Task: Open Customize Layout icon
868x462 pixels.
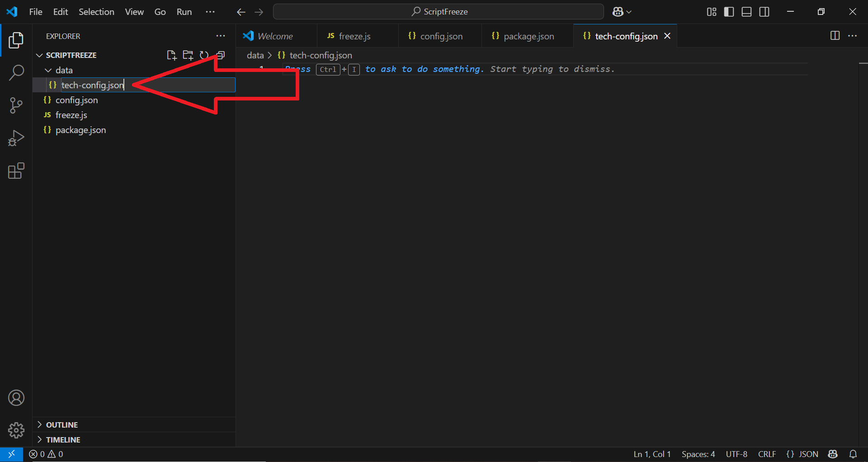Action: pyautogui.click(x=712, y=12)
